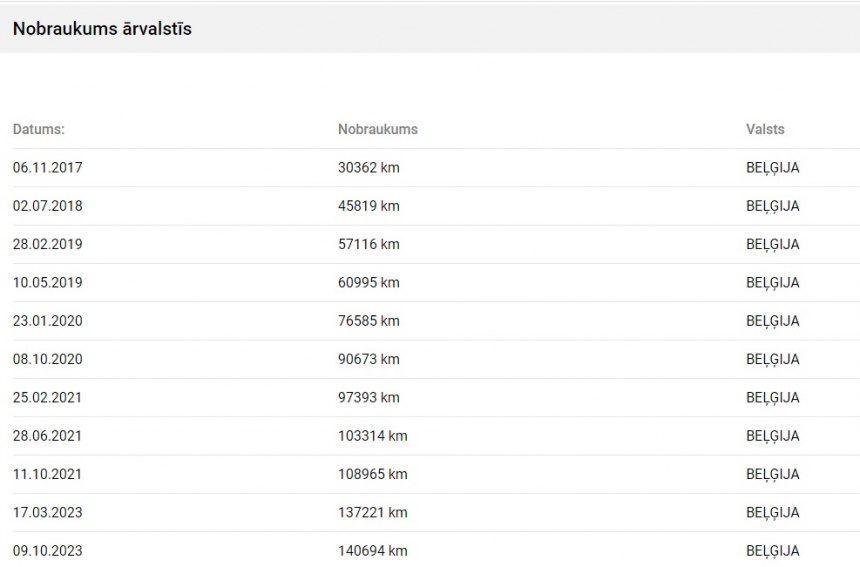Click the Nobraukums ārvalstīs section header
860x567 pixels.
pos(102,29)
